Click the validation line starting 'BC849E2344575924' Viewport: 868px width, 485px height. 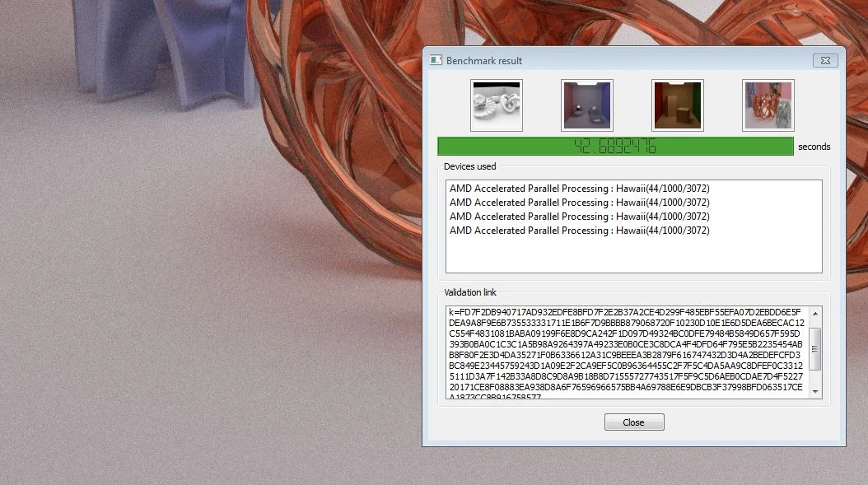click(626, 366)
